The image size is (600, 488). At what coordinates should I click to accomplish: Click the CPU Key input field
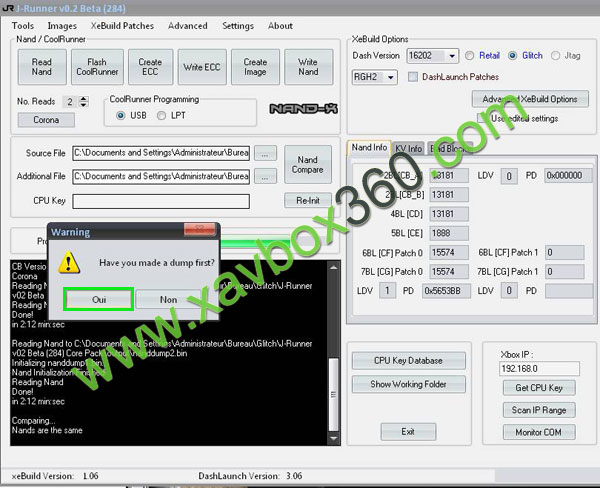[161, 201]
